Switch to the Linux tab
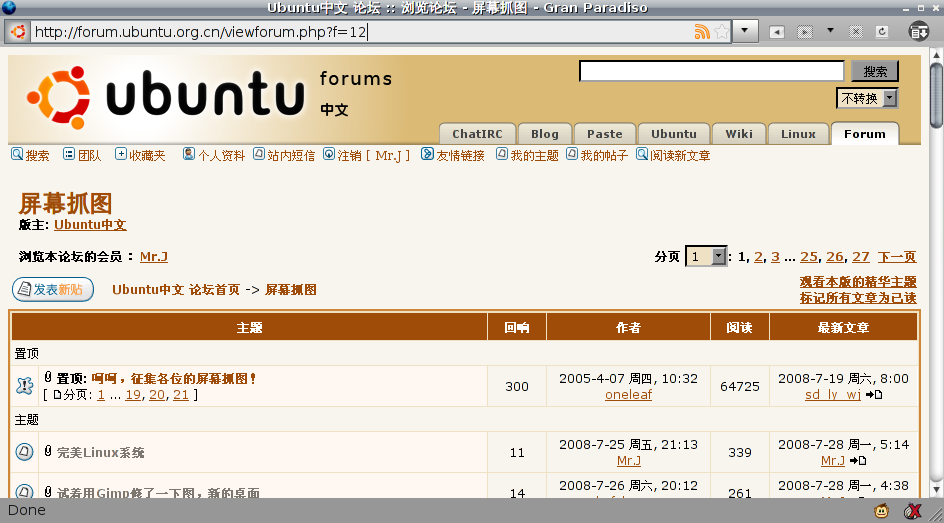The image size is (944, 523). (798, 134)
